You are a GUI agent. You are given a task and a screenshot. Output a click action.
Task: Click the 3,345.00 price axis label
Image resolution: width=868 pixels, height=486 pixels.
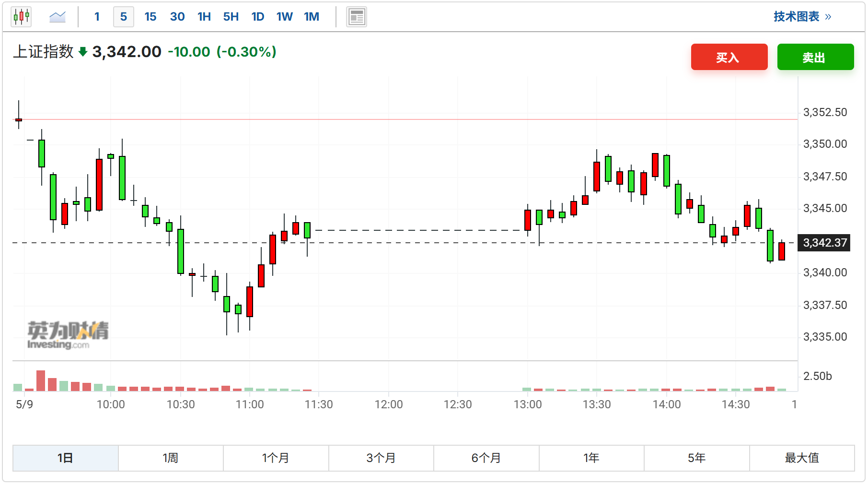tap(825, 208)
